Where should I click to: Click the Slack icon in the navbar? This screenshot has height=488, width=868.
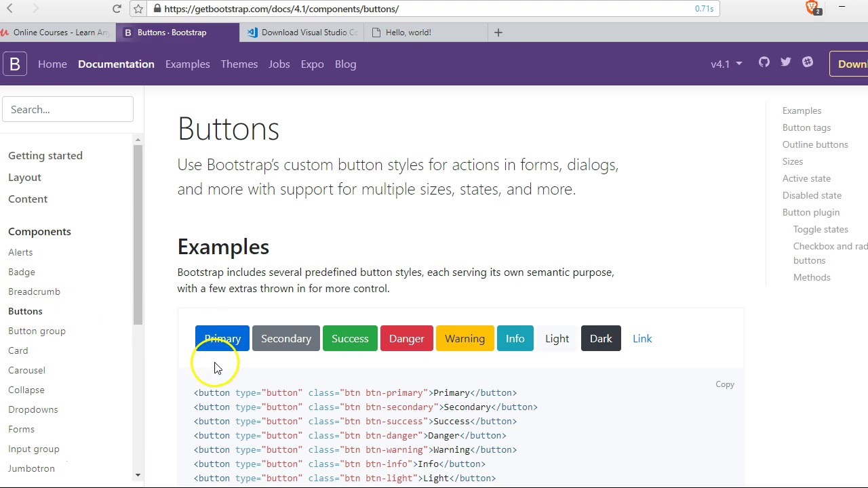pyautogui.click(x=808, y=62)
